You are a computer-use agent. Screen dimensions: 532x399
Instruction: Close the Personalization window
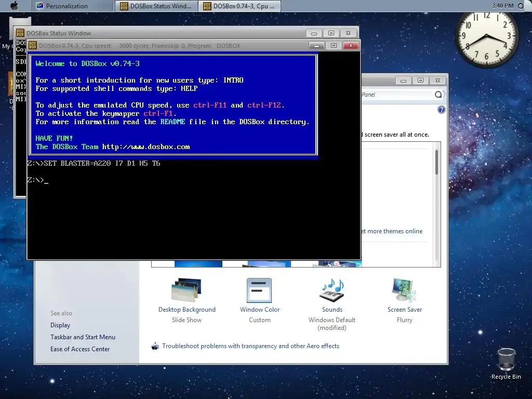click(437, 81)
